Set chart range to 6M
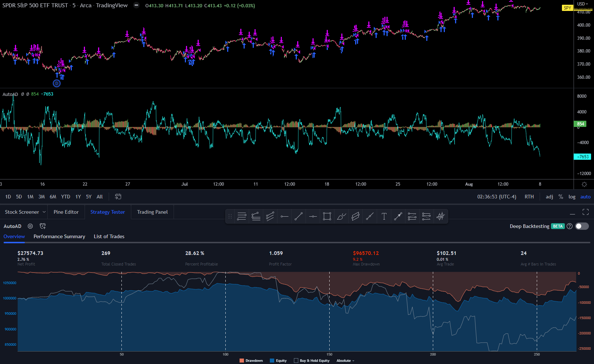This screenshot has width=594, height=364. (x=53, y=197)
